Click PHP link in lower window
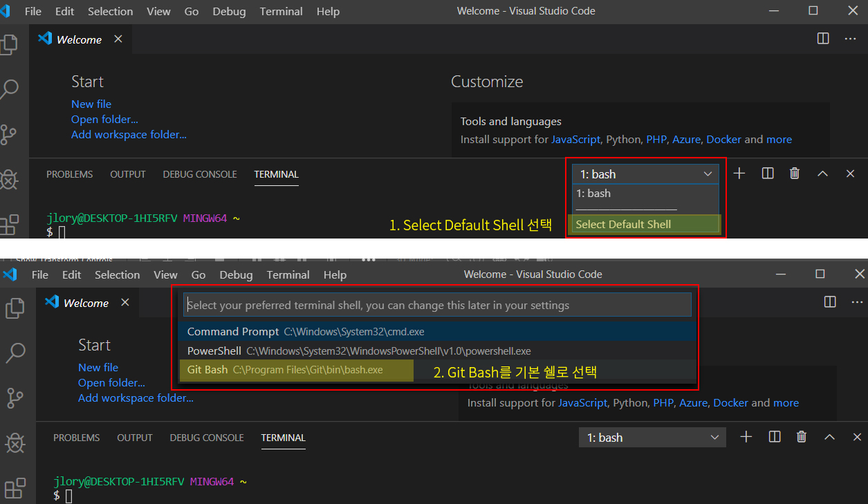 pyautogui.click(x=663, y=402)
